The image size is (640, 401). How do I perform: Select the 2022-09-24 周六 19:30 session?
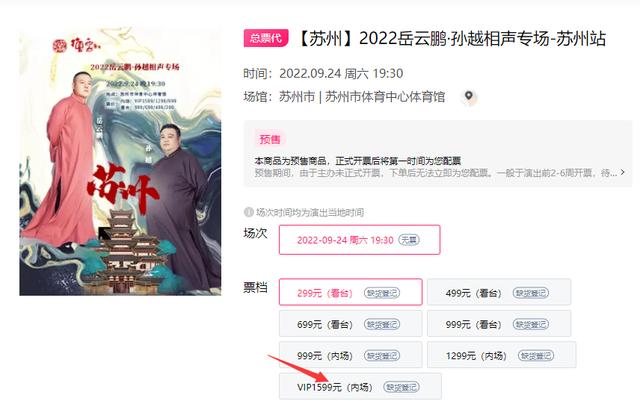point(360,240)
